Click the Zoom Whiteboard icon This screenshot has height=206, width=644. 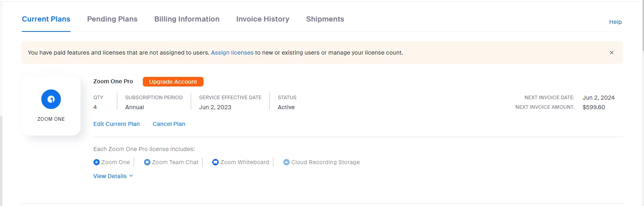[x=215, y=162]
